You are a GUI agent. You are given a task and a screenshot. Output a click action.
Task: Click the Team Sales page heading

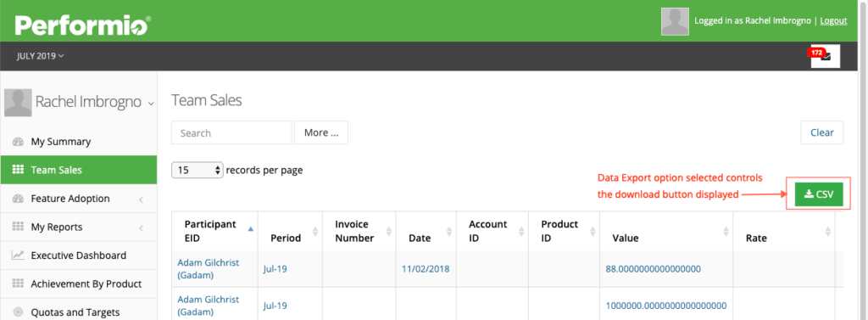coord(207,100)
